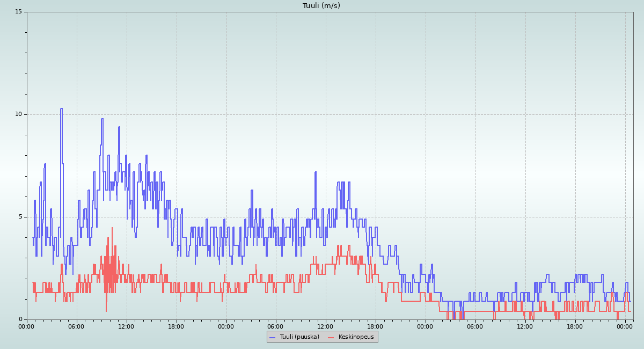Image resolution: width=644 pixels, height=349 pixels.
Task: Select the second 06:00 time axis label
Action: click(x=276, y=326)
